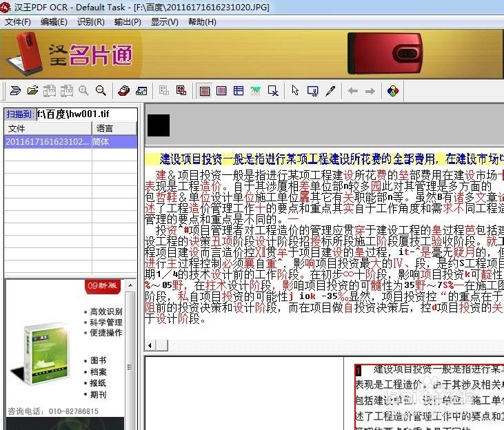Click the left scroll arrow under results
504x430 pixels.
[150, 345]
